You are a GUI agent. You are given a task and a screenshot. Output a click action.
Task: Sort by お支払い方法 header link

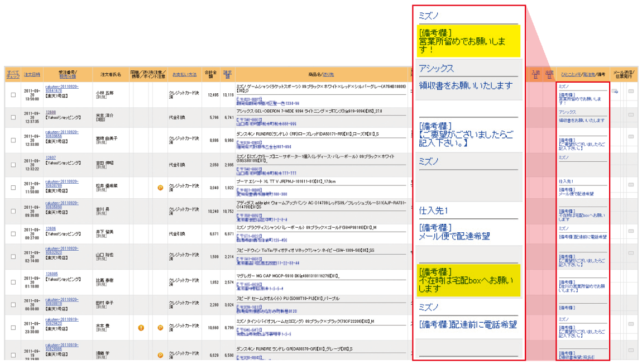tap(184, 74)
